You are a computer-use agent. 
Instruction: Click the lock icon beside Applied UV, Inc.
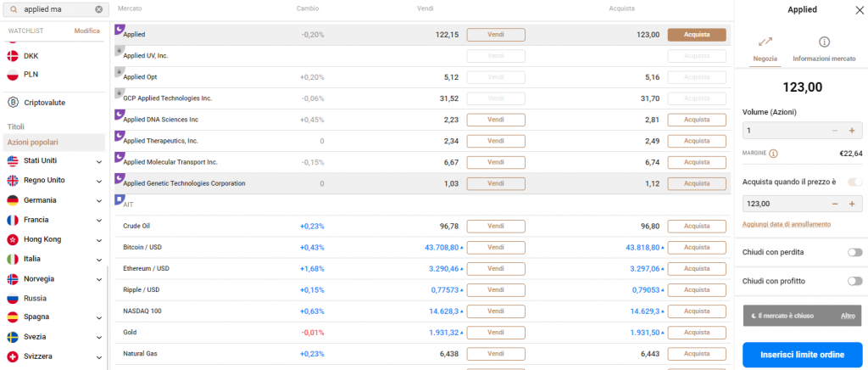[119, 50]
